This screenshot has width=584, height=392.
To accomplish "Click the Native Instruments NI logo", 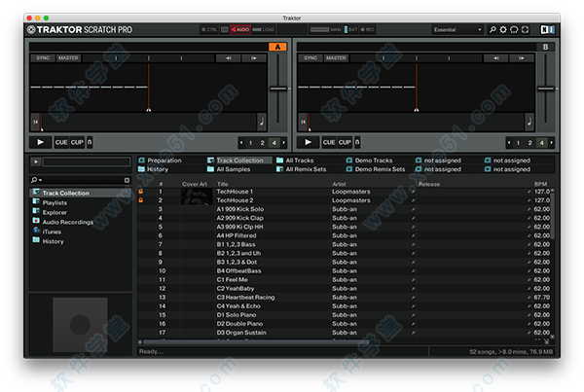I will [x=547, y=29].
